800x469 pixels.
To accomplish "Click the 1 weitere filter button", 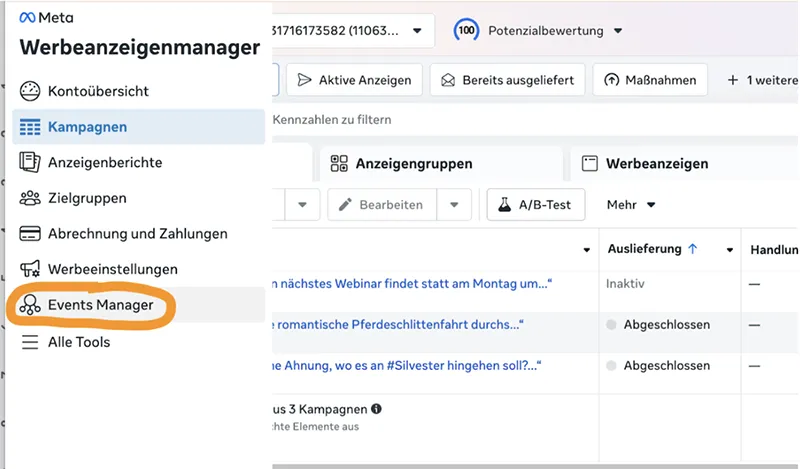I will (762, 80).
